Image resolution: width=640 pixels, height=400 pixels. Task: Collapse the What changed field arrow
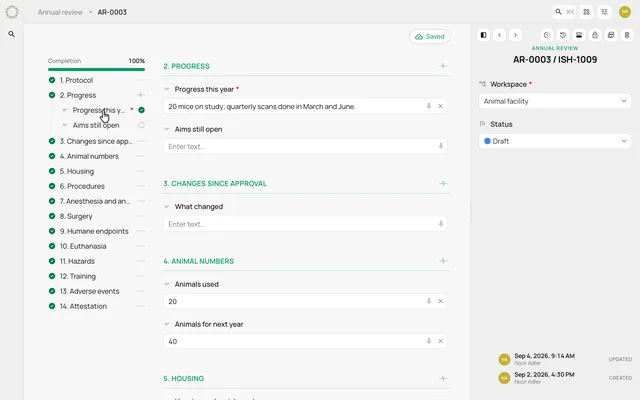pyautogui.click(x=167, y=207)
